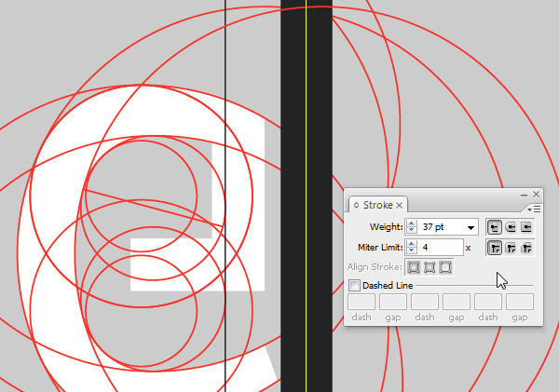The image size is (559, 392).
Task: Increase Miter Limit with up arrow
Action: pos(412,244)
